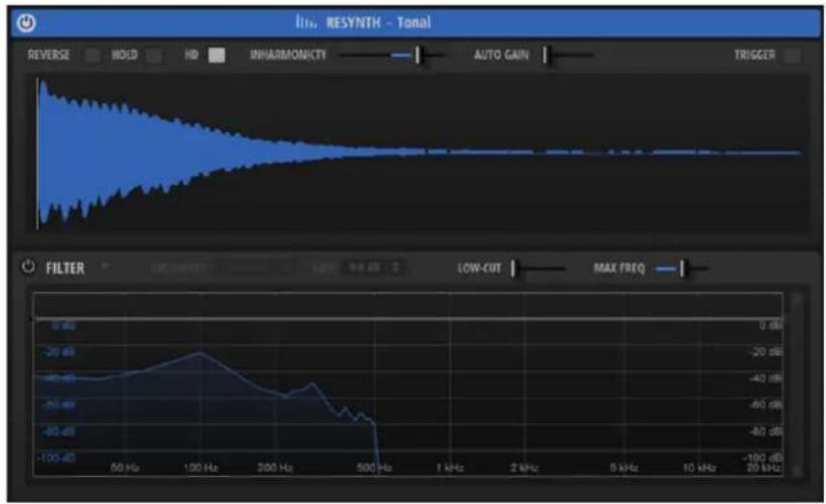Click the "2 kHz" axis label
Image resolution: width=826 pixels, height=504 pixels.
click(524, 467)
